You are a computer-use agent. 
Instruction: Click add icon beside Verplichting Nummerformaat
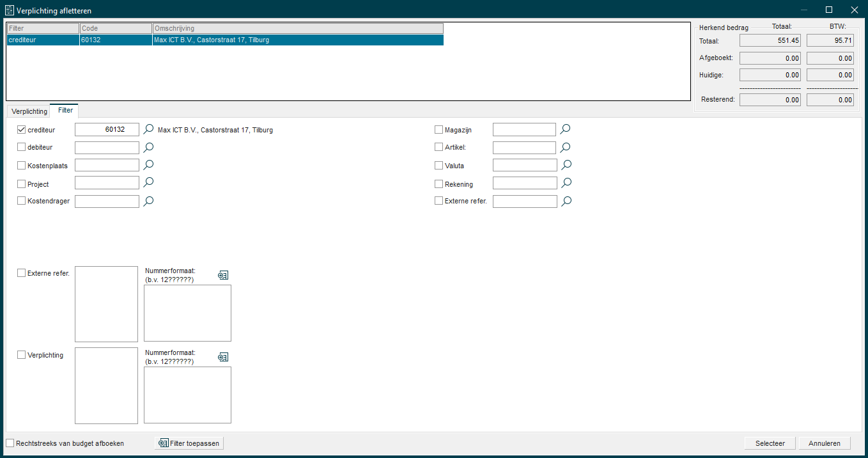222,357
